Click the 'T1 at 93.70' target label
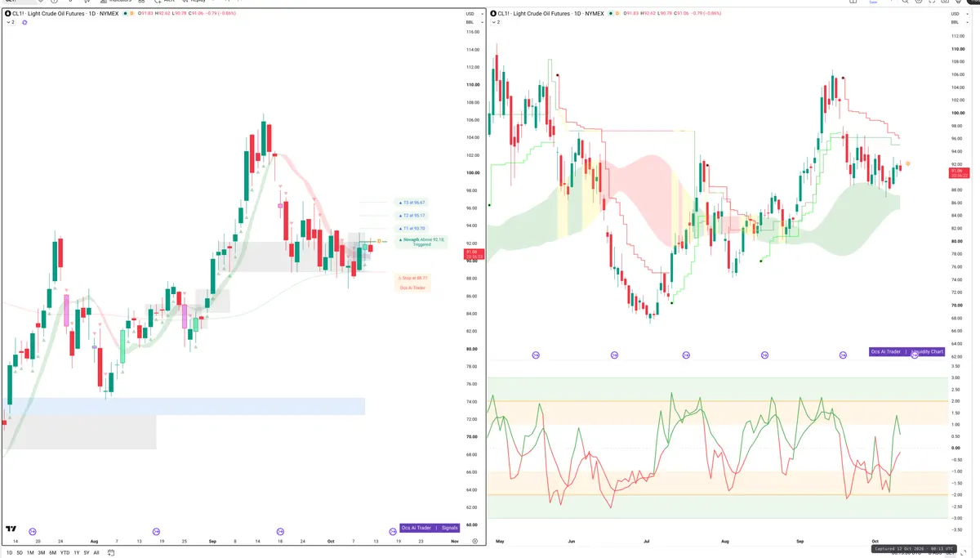The width and height of the screenshot is (980, 558). [x=412, y=229]
